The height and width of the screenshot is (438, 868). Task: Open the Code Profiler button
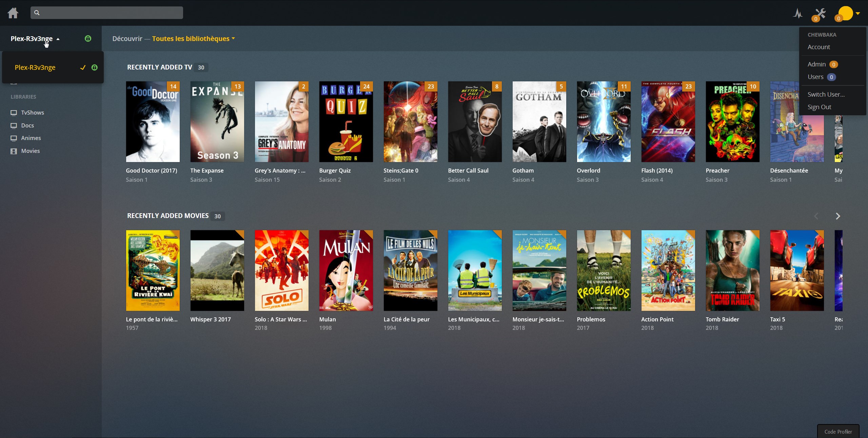pos(838,432)
